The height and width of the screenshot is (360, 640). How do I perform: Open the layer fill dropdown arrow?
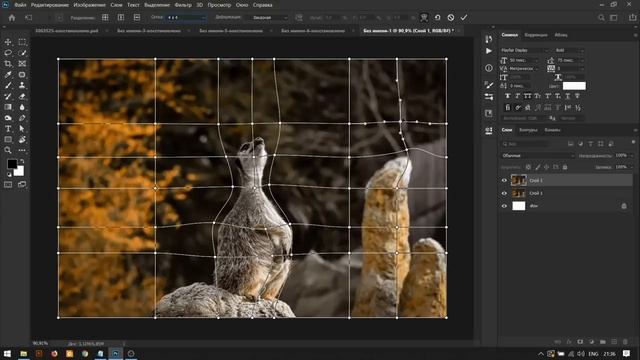click(631, 167)
